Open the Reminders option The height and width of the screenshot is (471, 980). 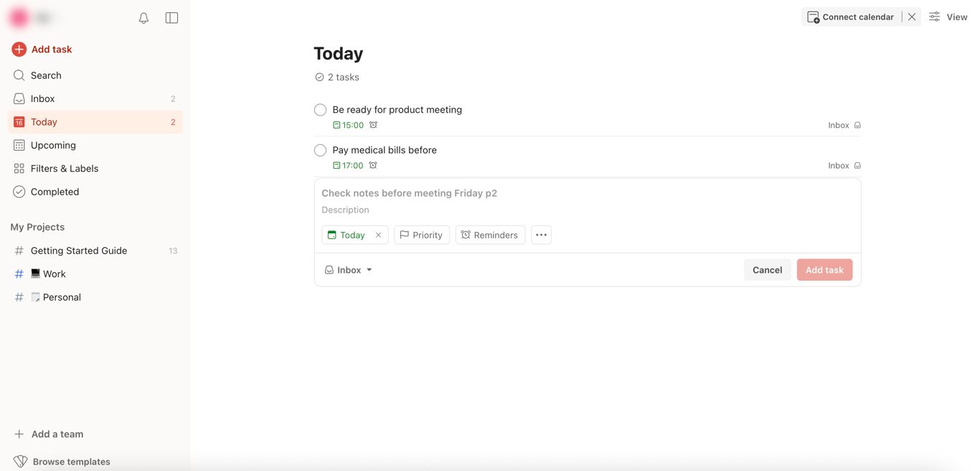pyautogui.click(x=490, y=235)
